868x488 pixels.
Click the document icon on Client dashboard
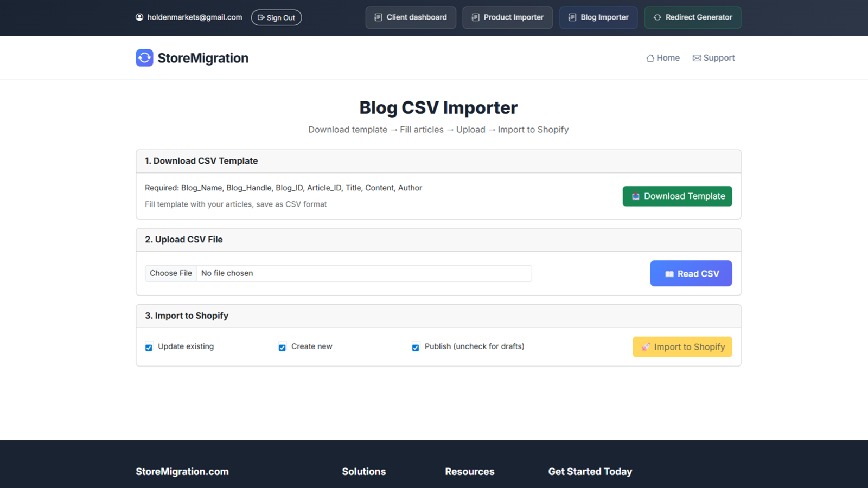378,17
